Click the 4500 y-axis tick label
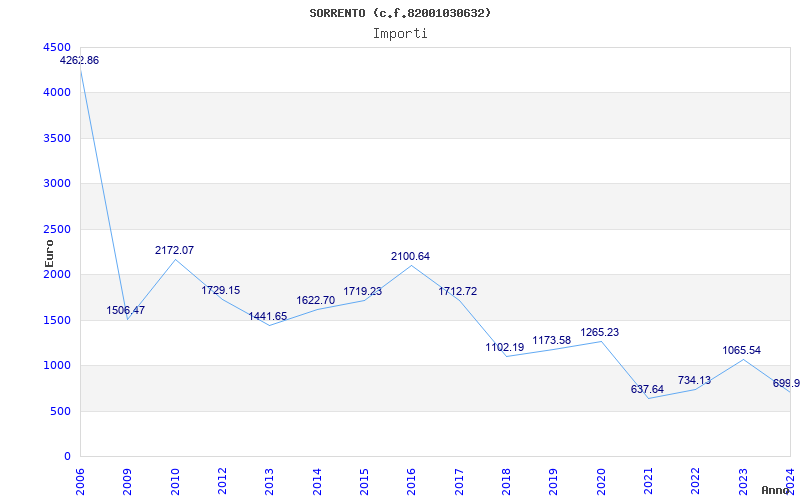Screen dimensions: 800x500 point(57,47)
